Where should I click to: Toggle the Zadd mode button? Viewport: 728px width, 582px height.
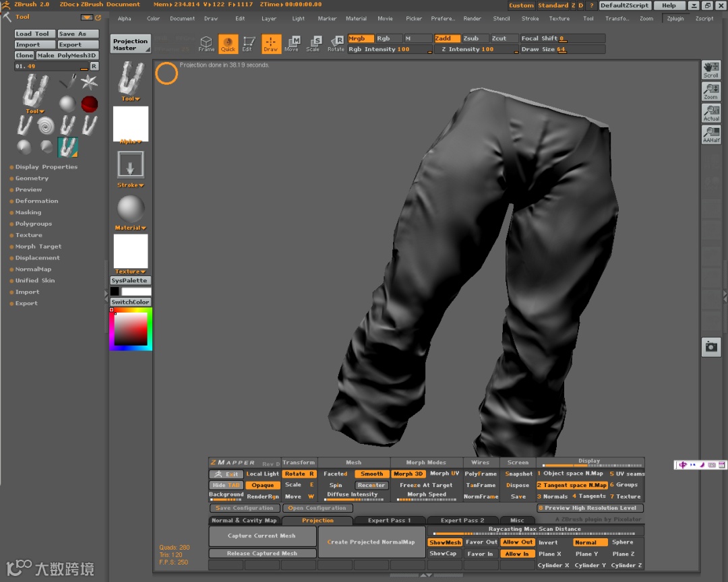[447, 38]
